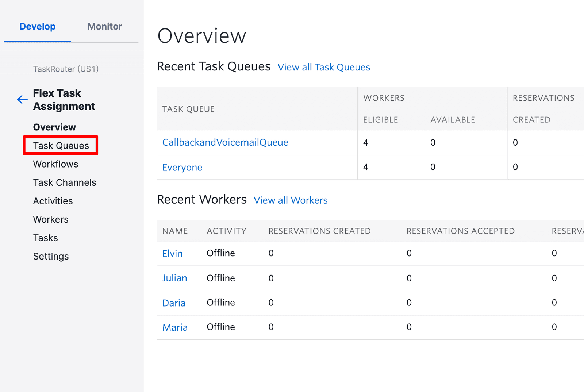View Maria's worker profile

click(x=175, y=327)
